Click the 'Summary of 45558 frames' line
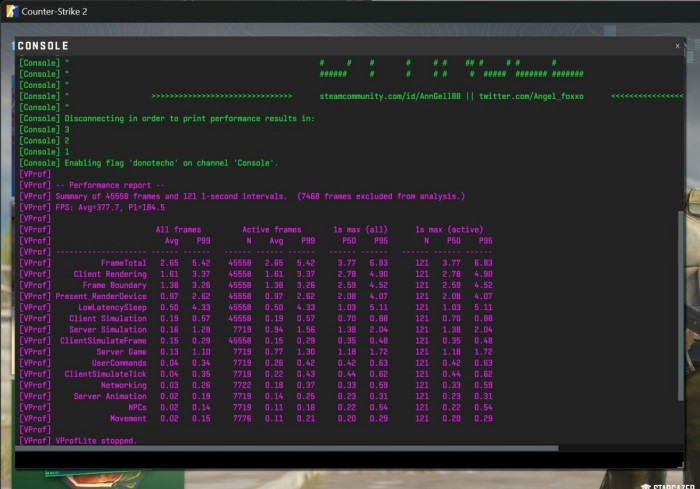 tap(260, 196)
